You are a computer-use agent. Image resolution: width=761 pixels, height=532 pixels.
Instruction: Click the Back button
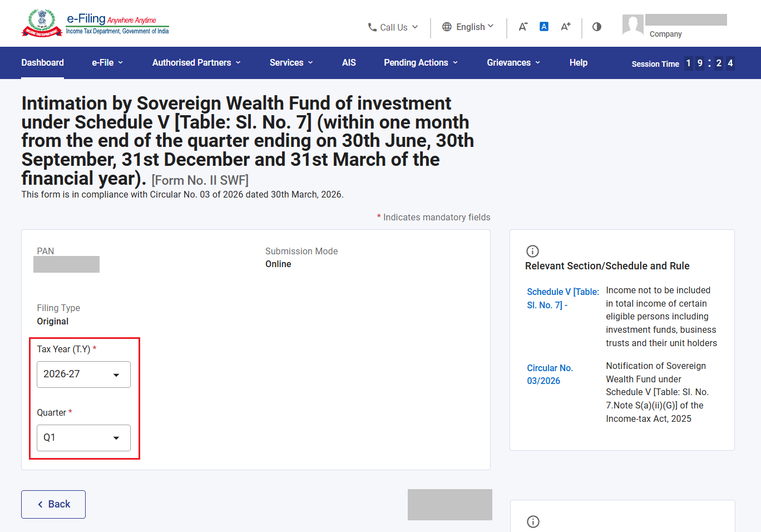53,504
